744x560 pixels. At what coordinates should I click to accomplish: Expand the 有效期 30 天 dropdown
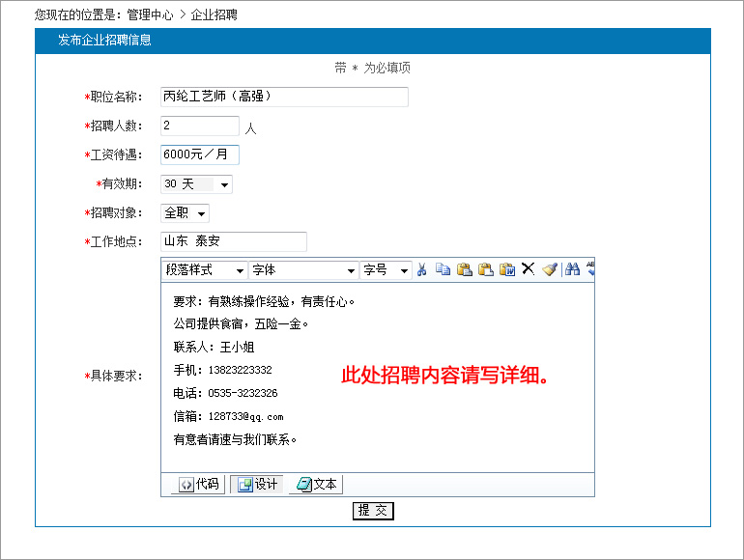tap(197, 184)
